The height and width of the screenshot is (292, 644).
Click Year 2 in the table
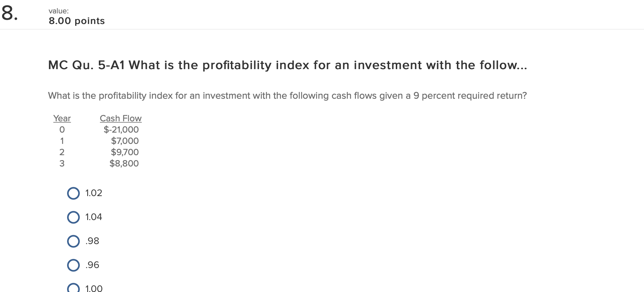click(62, 152)
